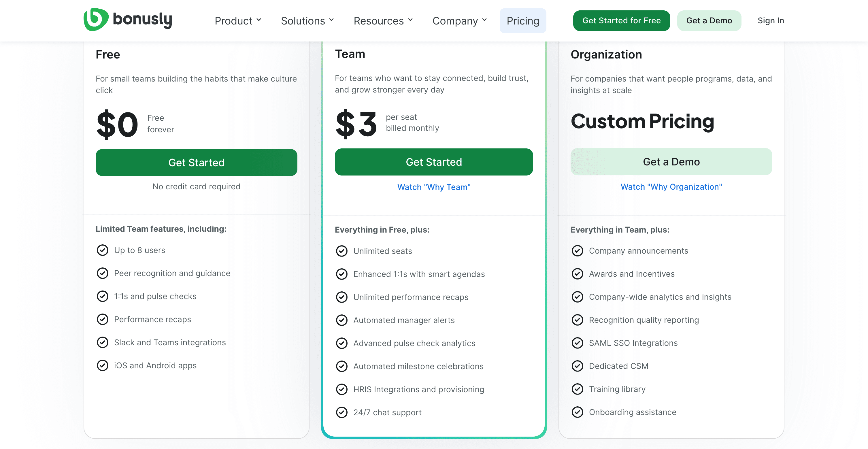Click Sign In in the navigation

coord(771,20)
